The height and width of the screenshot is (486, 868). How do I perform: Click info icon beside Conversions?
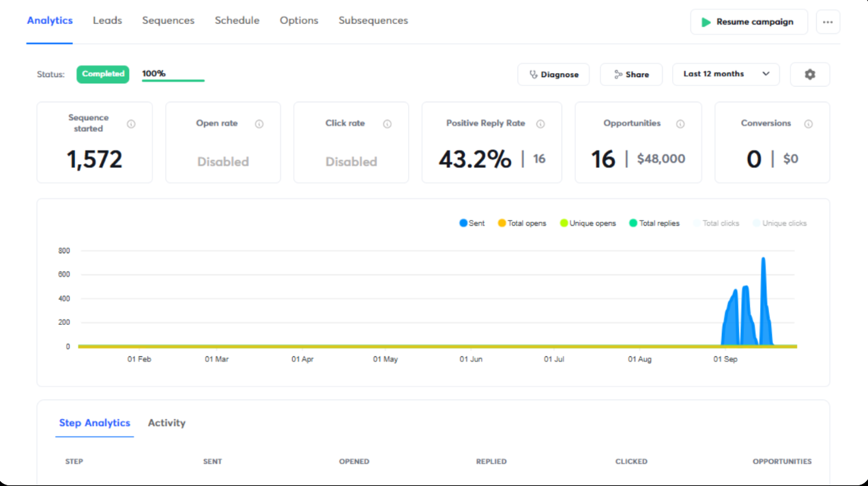[x=808, y=124]
